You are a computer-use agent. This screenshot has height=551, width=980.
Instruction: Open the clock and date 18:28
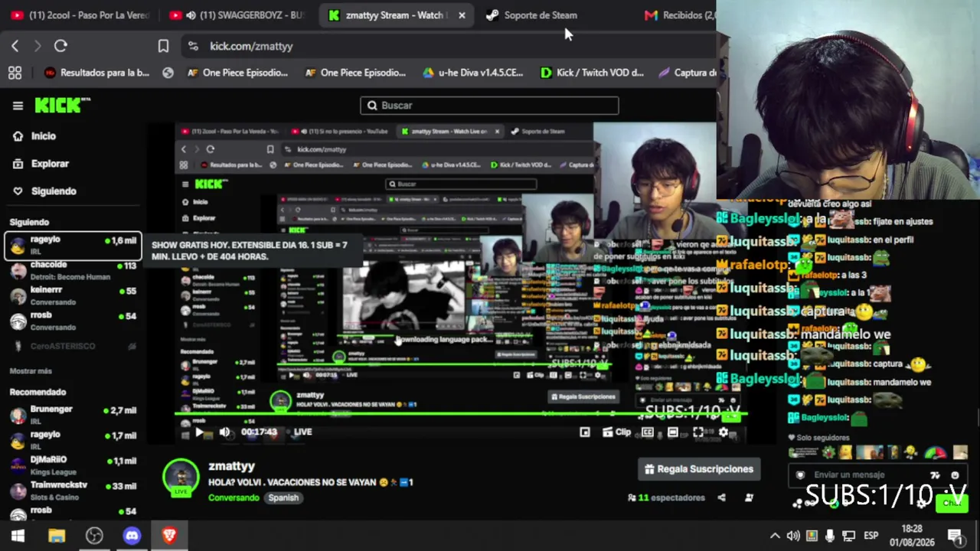pyautogui.click(x=912, y=536)
